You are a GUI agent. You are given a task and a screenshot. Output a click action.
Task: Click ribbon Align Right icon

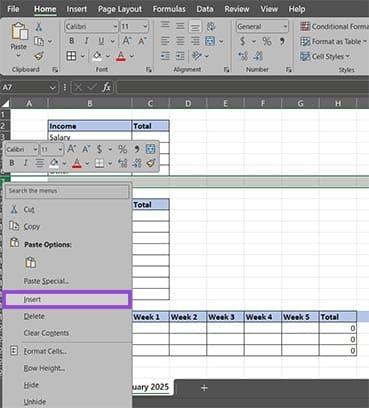pyautogui.click(x=195, y=41)
